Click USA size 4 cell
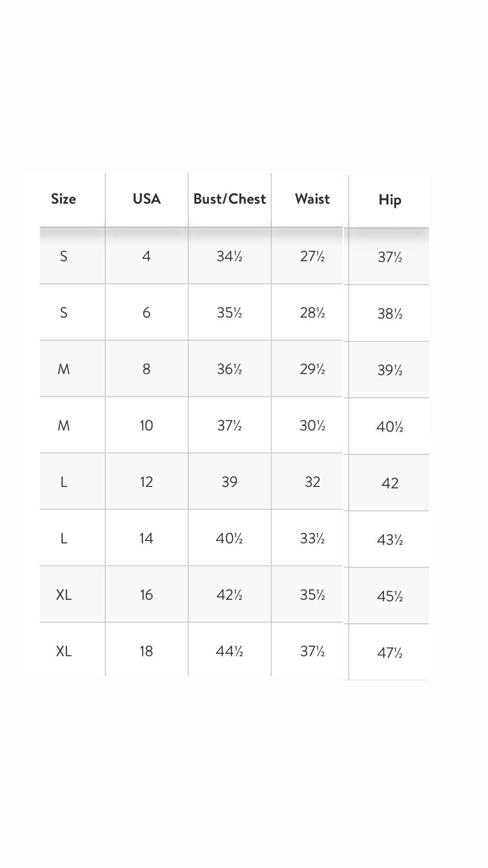 click(x=146, y=256)
